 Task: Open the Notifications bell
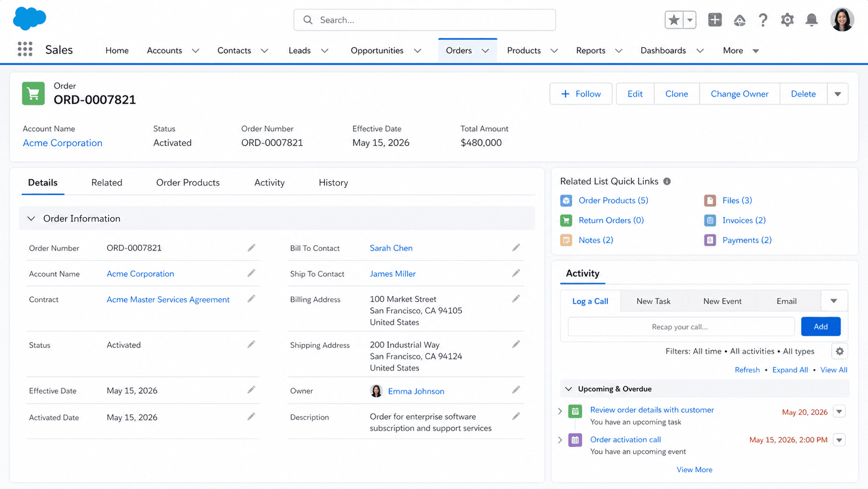811,20
